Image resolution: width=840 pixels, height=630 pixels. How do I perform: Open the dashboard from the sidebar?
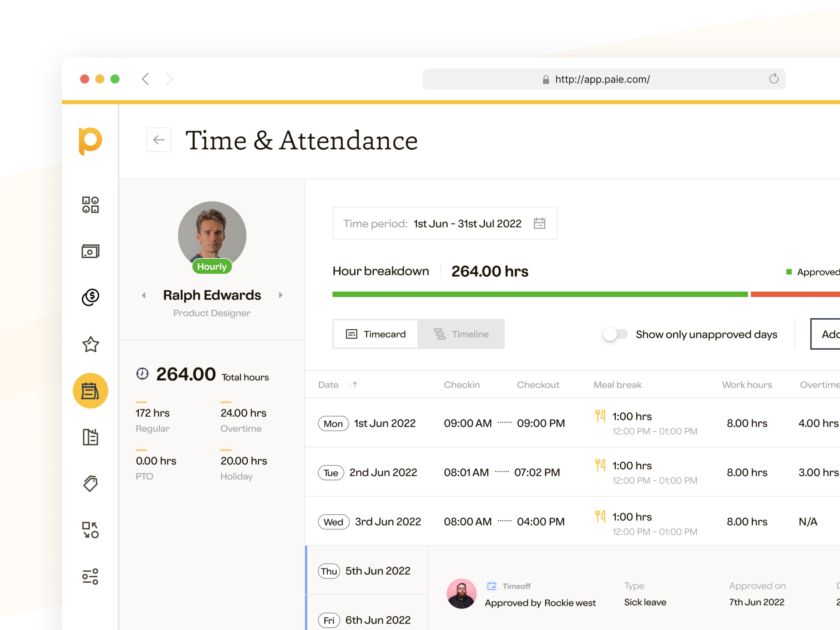click(x=90, y=205)
